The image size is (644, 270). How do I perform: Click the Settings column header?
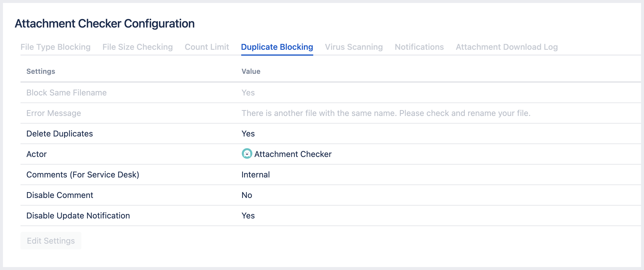(x=41, y=71)
